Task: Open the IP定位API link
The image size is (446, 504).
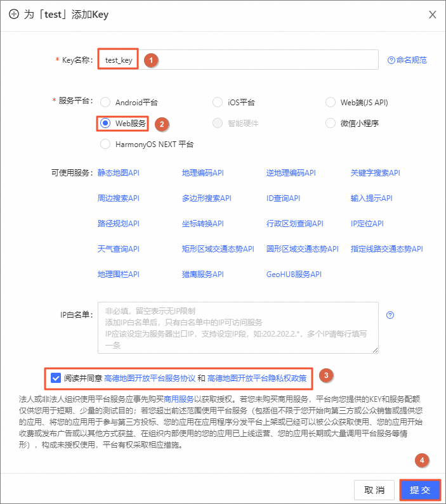Action: coord(367,224)
